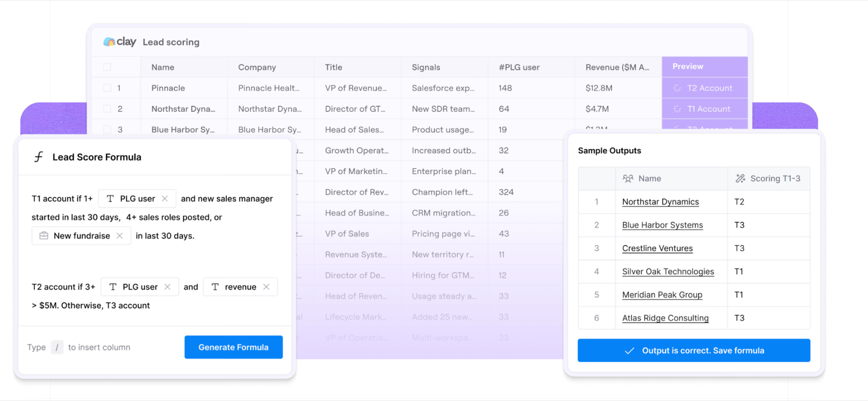Screen dimensions: 868x401
Task: Click Generate Formula button
Action: pos(233,347)
